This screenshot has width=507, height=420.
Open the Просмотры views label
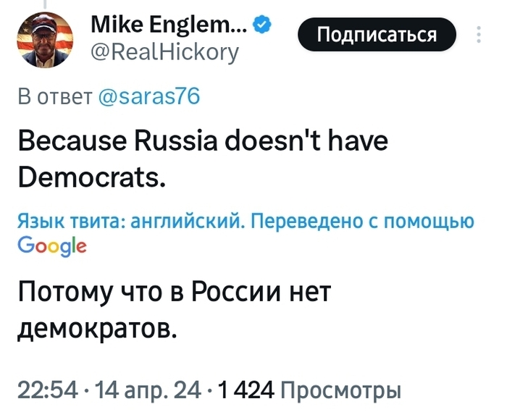tap(339, 391)
